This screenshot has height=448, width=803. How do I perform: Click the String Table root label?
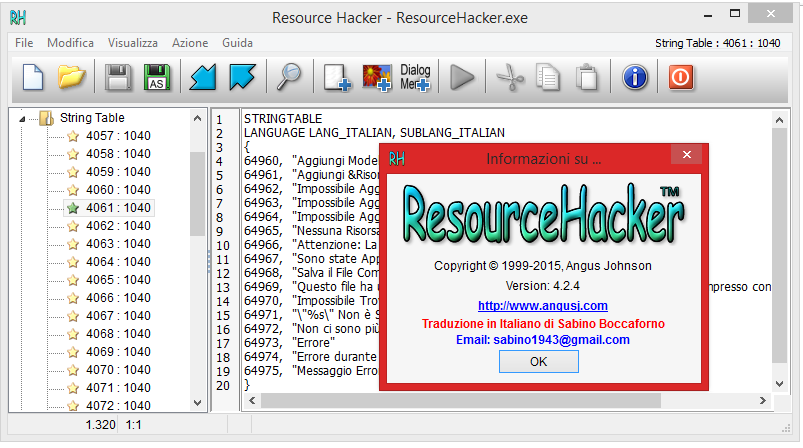[92, 118]
